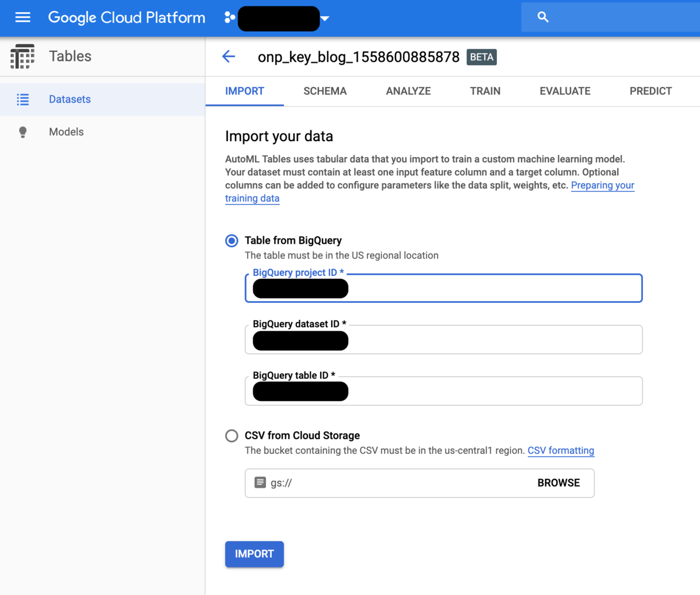Click the BigQuery table ID field
The height and width of the screenshot is (595, 700).
click(x=443, y=391)
